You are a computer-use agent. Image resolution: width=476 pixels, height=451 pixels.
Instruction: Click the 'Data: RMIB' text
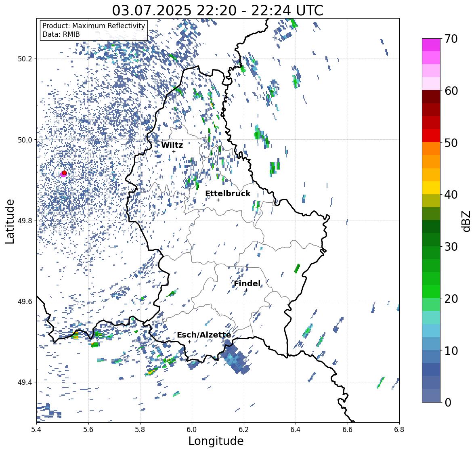pos(61,34)
